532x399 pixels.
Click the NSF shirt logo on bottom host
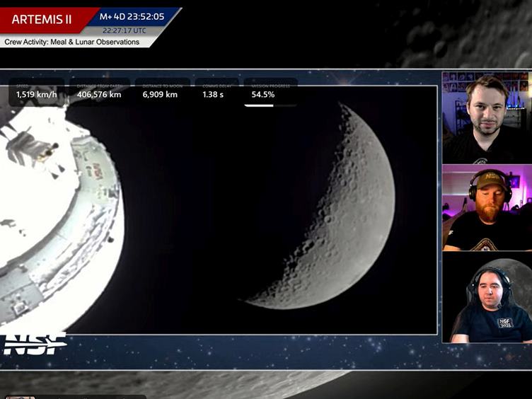pyautogui.click(x=504, y=322)
